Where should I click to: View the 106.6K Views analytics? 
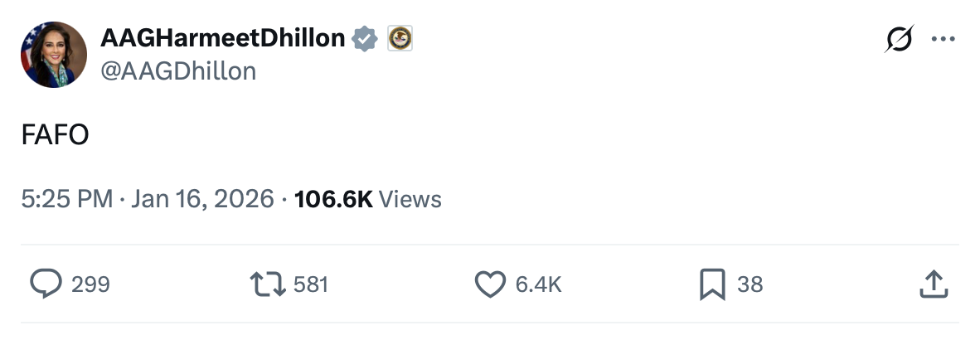(367, 199)
